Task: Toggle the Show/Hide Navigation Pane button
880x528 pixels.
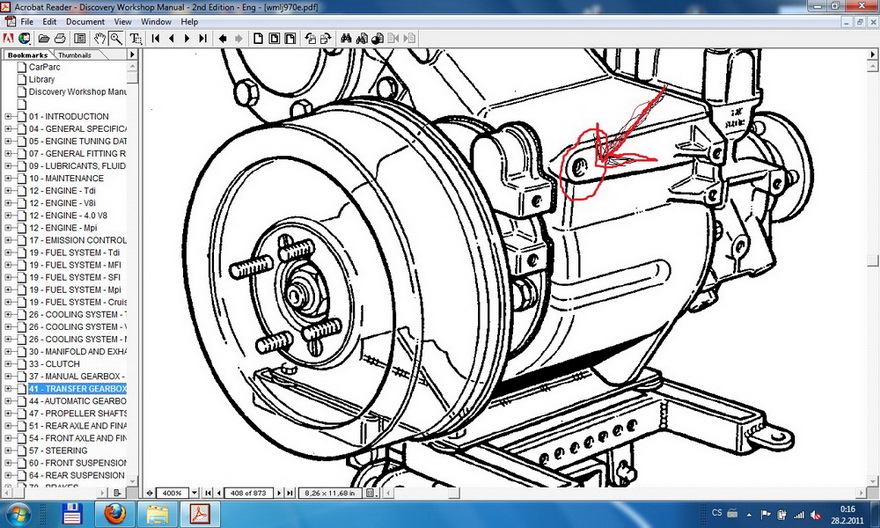Action: pos(78,39)
